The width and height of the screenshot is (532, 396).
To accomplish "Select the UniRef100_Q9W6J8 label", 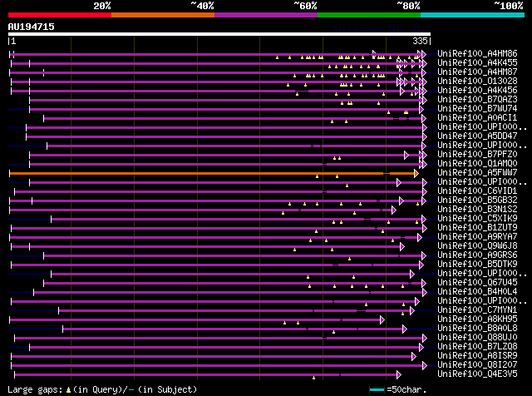I will tap(477, 246).
